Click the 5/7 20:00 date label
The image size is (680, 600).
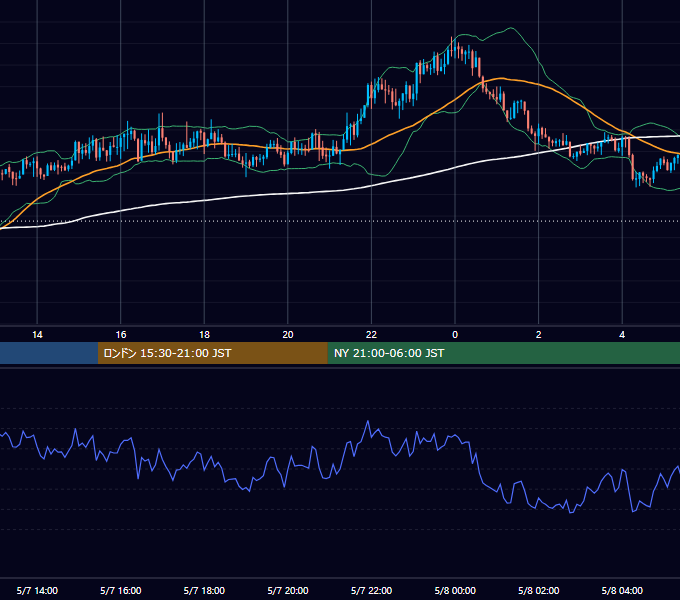point(288,590)
